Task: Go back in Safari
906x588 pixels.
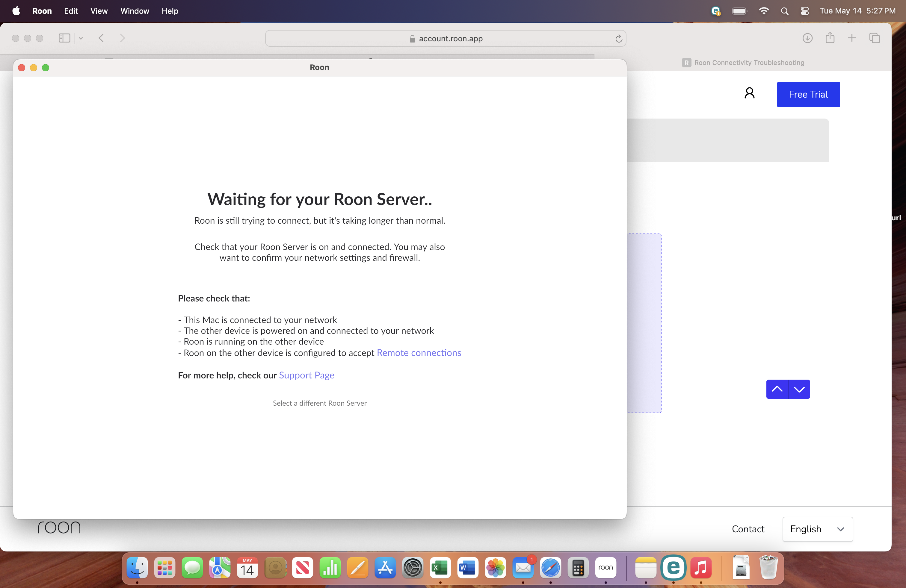Action: [101, 38]
